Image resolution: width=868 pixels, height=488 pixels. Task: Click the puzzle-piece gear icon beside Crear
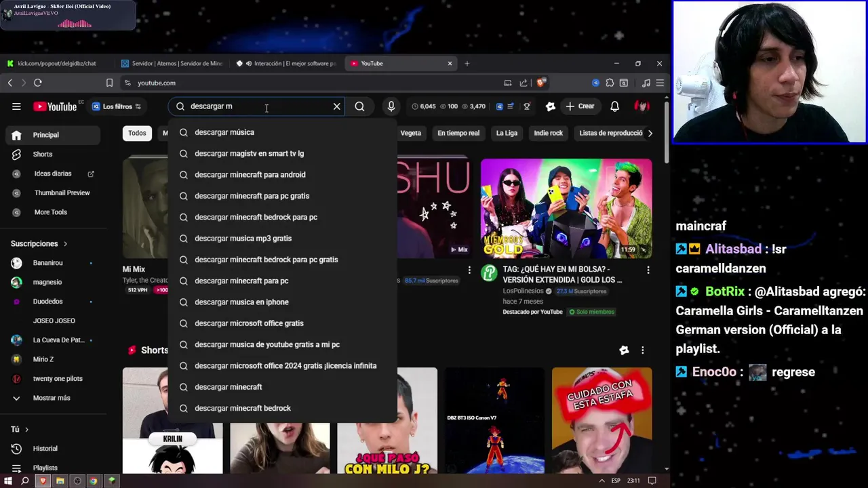pyautogui.click(x=551, y=106)
